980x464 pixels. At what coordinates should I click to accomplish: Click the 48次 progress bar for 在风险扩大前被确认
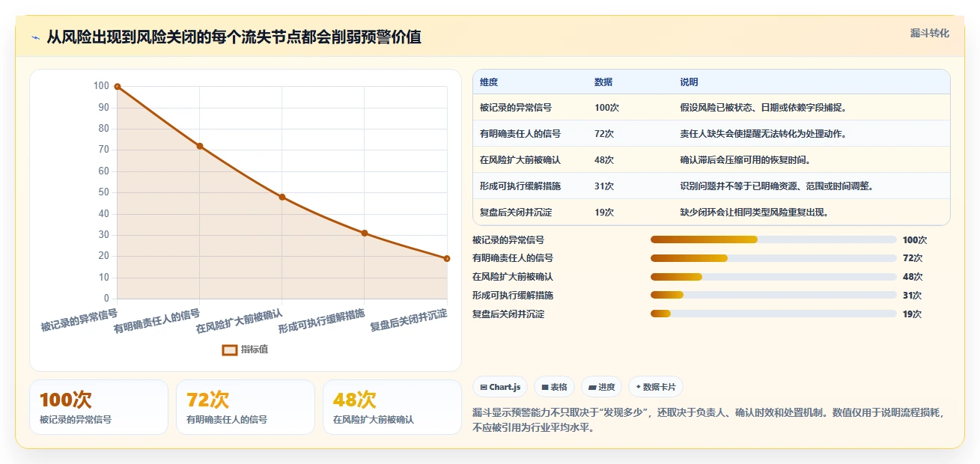773,277
